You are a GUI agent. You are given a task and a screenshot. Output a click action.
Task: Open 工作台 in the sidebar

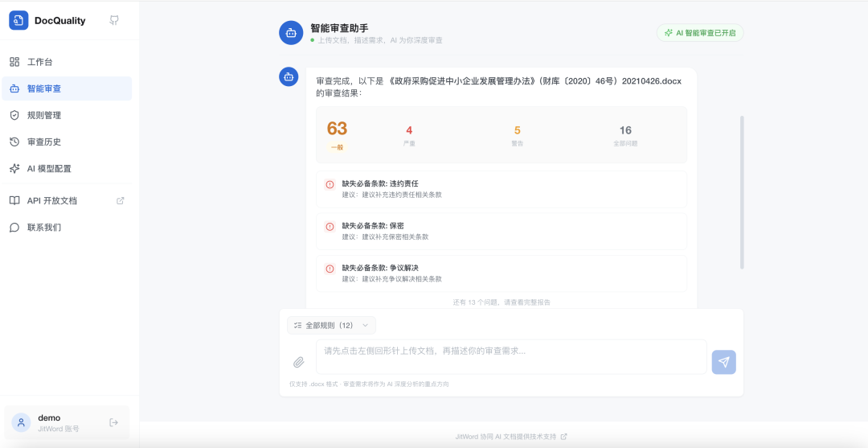point(67,62)
